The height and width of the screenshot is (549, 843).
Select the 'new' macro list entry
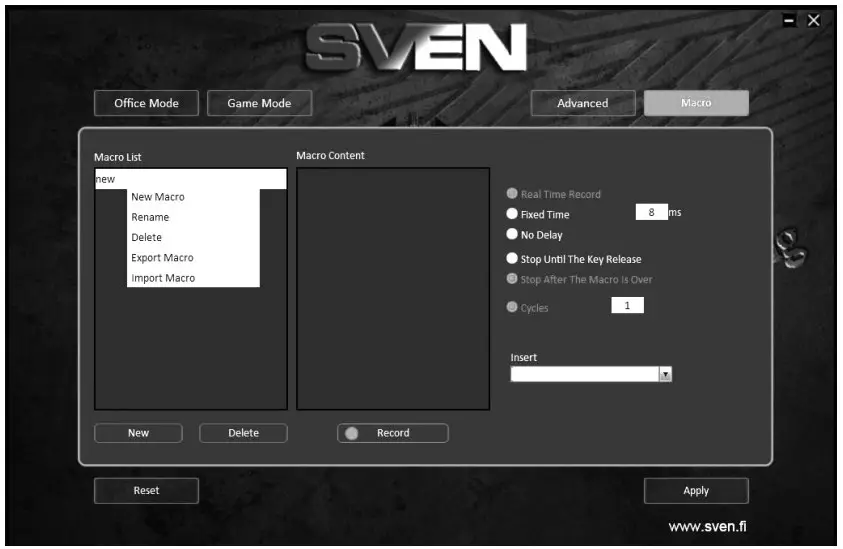(190, 179)
